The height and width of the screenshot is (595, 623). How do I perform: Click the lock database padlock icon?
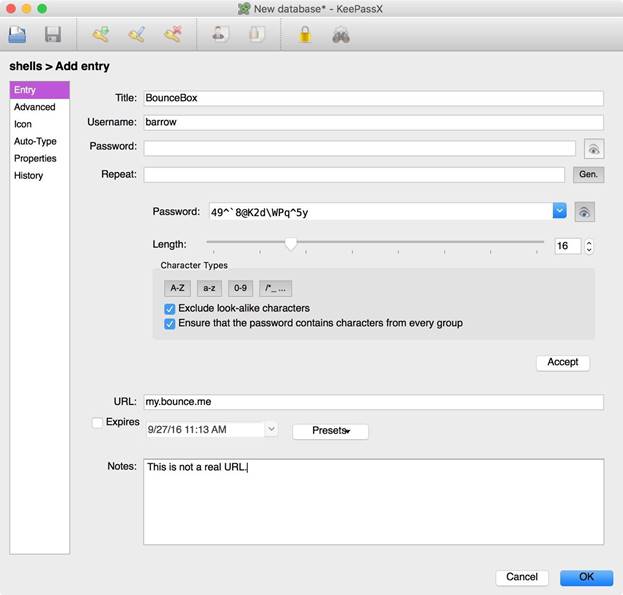303,36
